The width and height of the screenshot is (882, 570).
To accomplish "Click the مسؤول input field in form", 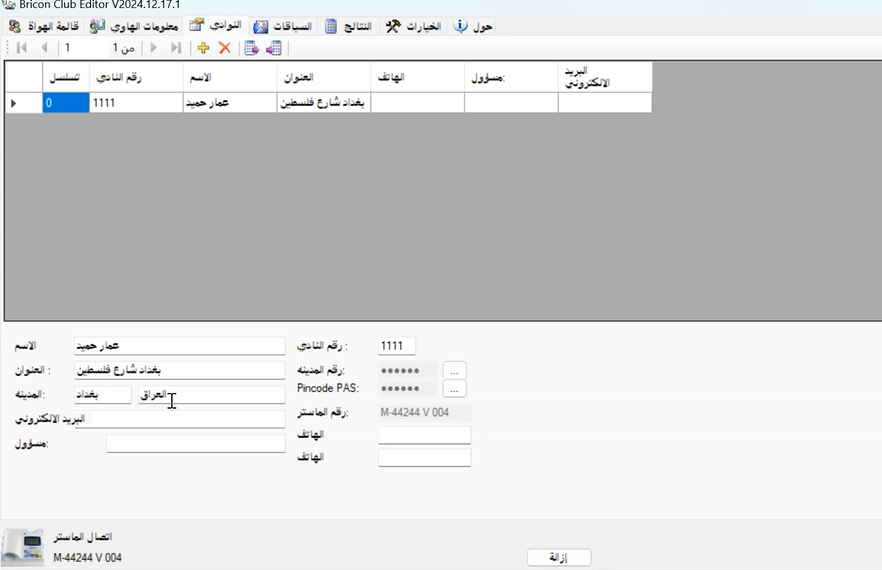I will coord(195,443).
